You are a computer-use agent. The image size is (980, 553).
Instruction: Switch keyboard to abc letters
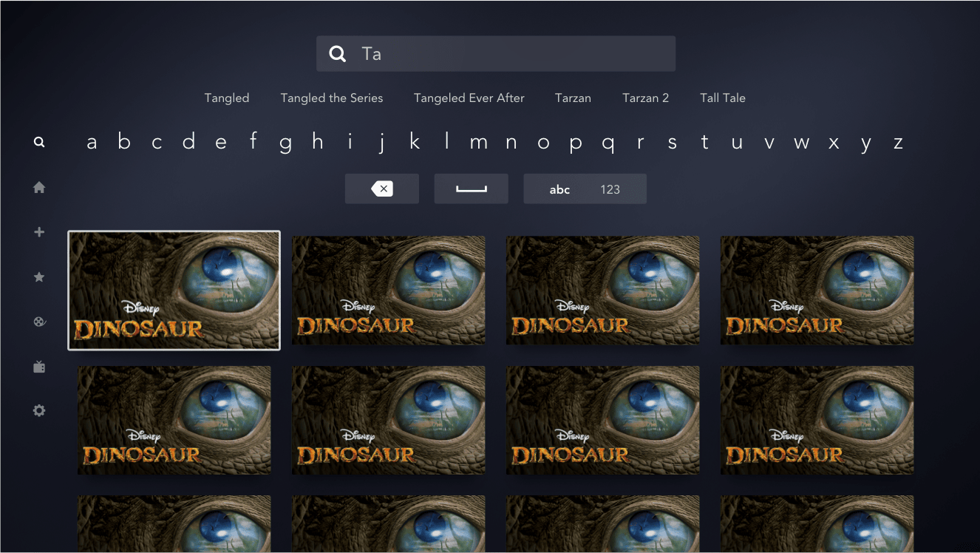click(x=559, y=190)
